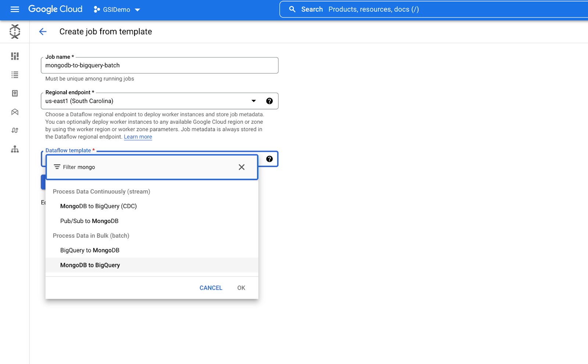588x364 pixels.
Task: Clear the template filter with the X
Action: pos(241,167)
